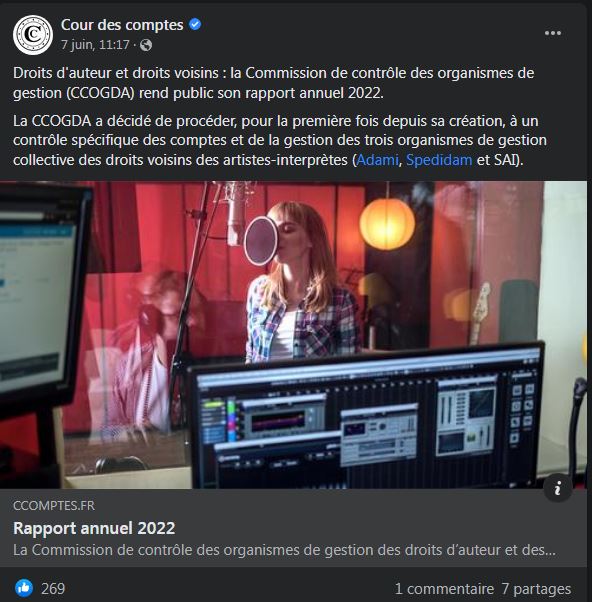The width and height of the screenshot is (592, 602).
Task: Click the second paragraph about Adami, Spedidam, SAI
Action: tap(279, 141)
